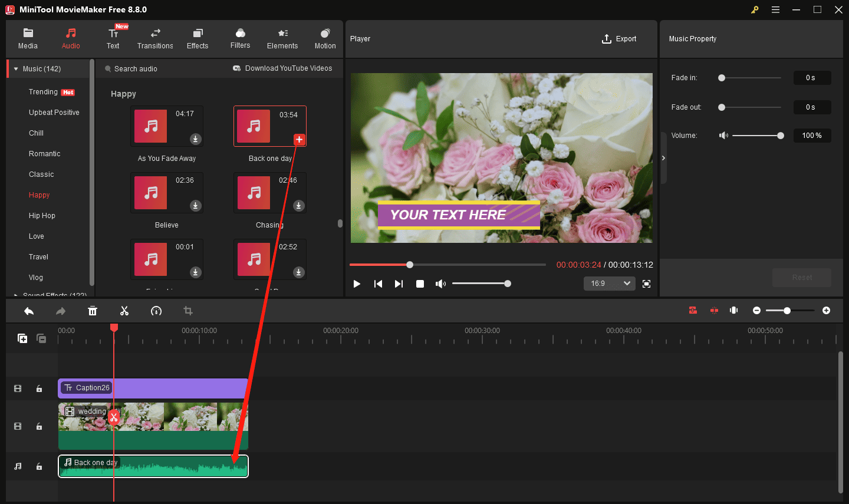The image size is (849, 504).
Task: Select the Upbeat Positive category
Action: click(54, 113)
